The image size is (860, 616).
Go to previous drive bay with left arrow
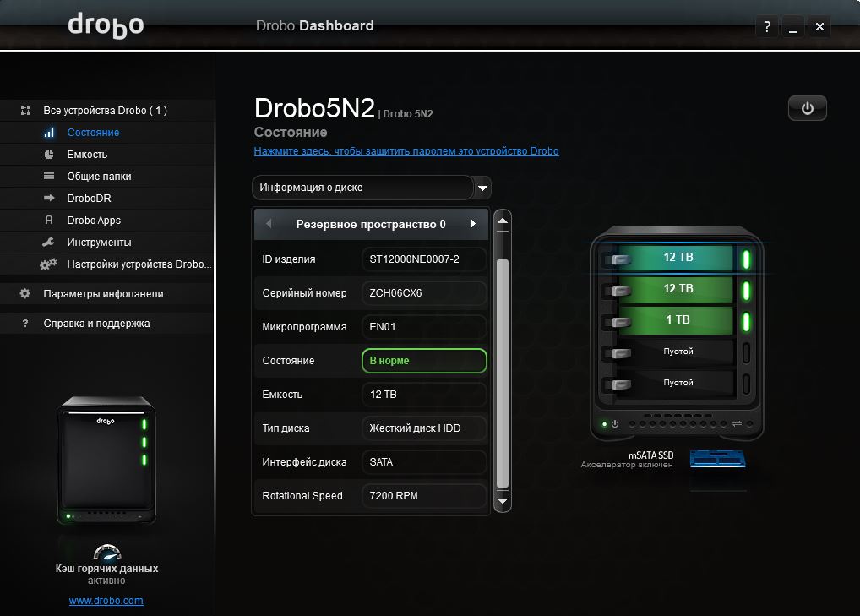(x=269, y=224)
